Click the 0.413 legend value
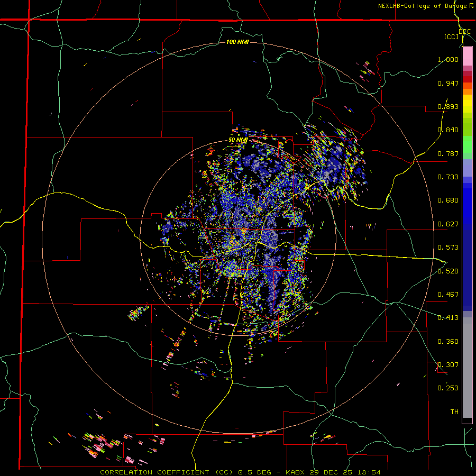 pyautogui.click(x=448, y=318)
